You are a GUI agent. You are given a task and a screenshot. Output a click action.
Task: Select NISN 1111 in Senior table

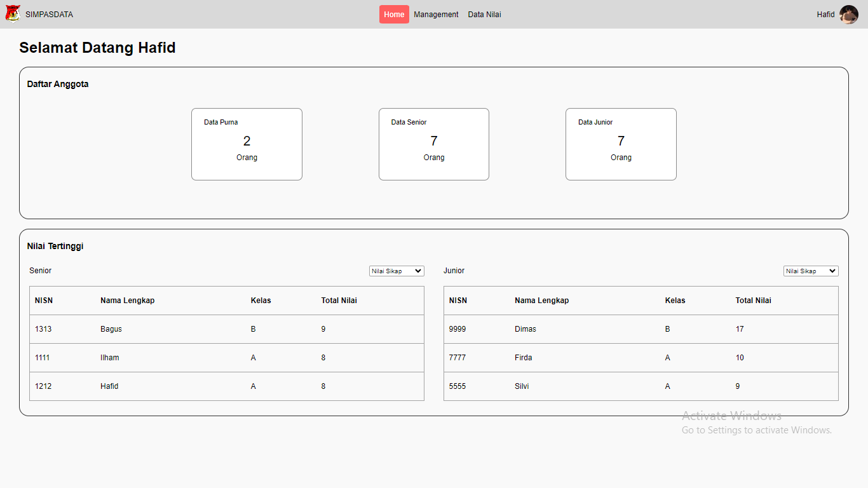43,358
